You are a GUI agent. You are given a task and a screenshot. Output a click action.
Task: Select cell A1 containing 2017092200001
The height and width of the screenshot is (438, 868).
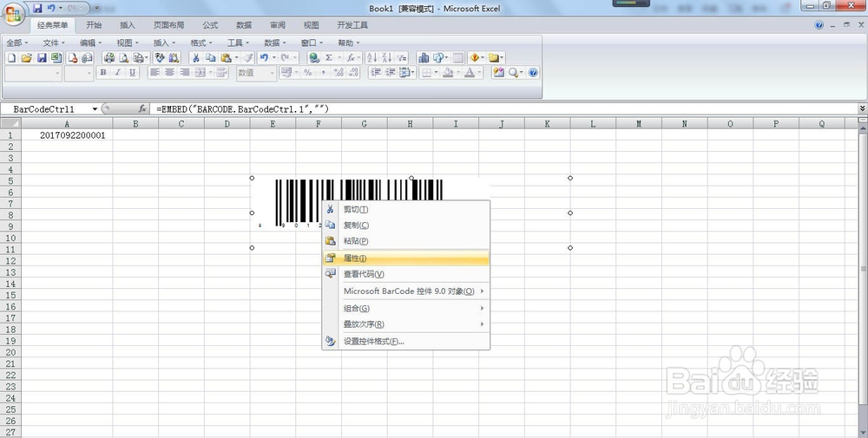pyautogui.click(x=67, y=135)
